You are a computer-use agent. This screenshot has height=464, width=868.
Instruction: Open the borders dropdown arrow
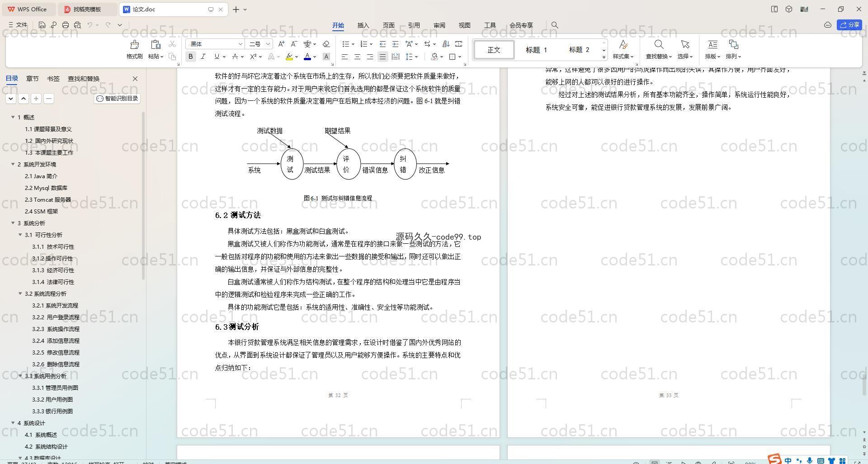tap(460, 57)
